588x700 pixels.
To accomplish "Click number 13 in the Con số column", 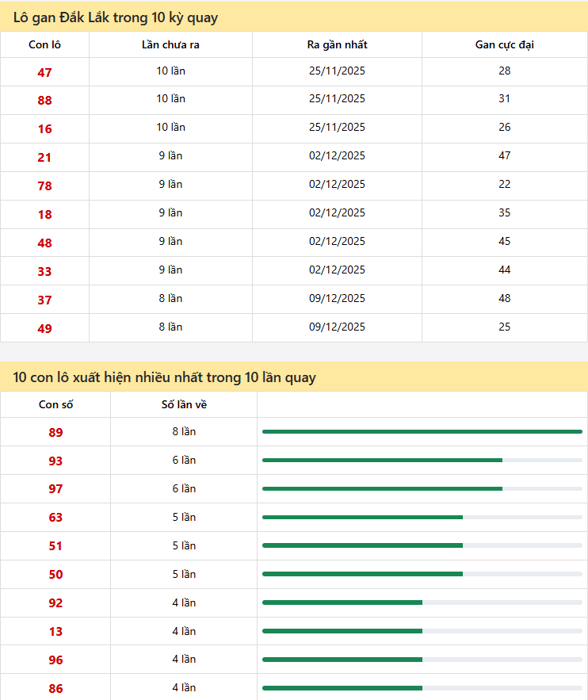I will pyautogui.click(x=55, y=632).
